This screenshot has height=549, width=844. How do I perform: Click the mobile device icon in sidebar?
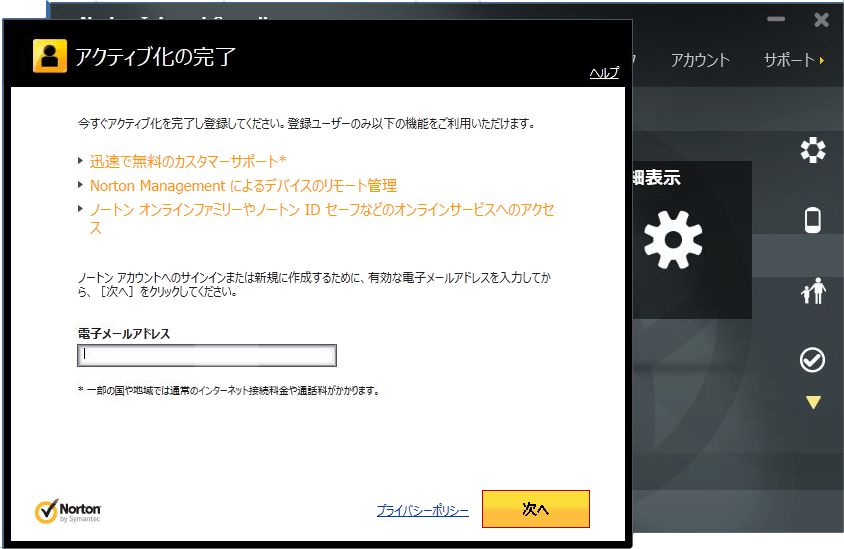(813, 220)
